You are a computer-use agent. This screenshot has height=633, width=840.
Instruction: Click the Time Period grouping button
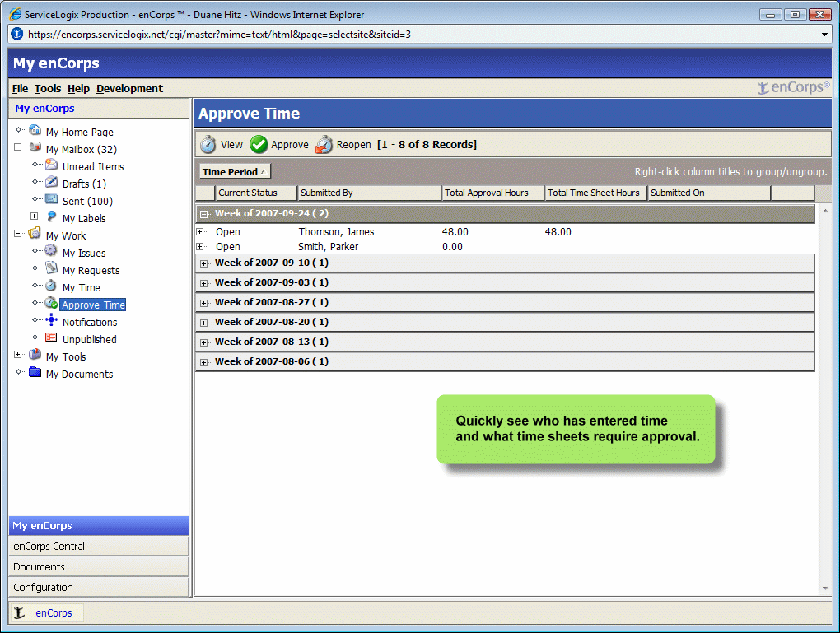pyautogui.click(x=235, y=171)
